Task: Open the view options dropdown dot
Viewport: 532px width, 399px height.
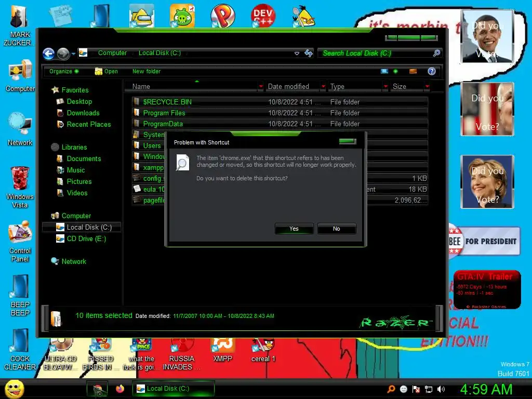Action: click(x=395, y=71)
